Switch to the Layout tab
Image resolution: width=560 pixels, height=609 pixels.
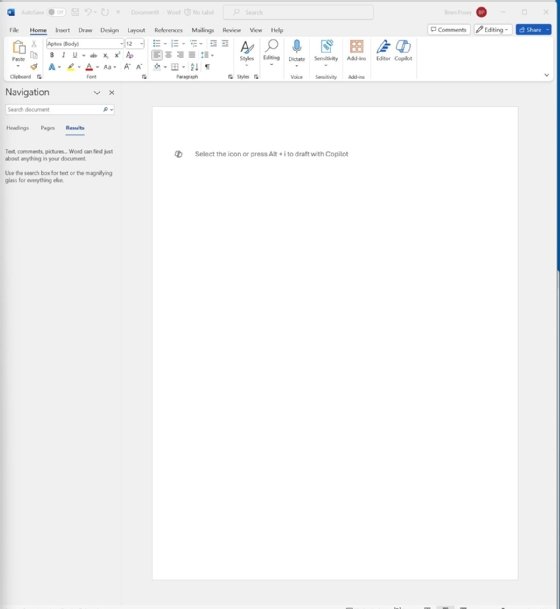coord(136,30)
